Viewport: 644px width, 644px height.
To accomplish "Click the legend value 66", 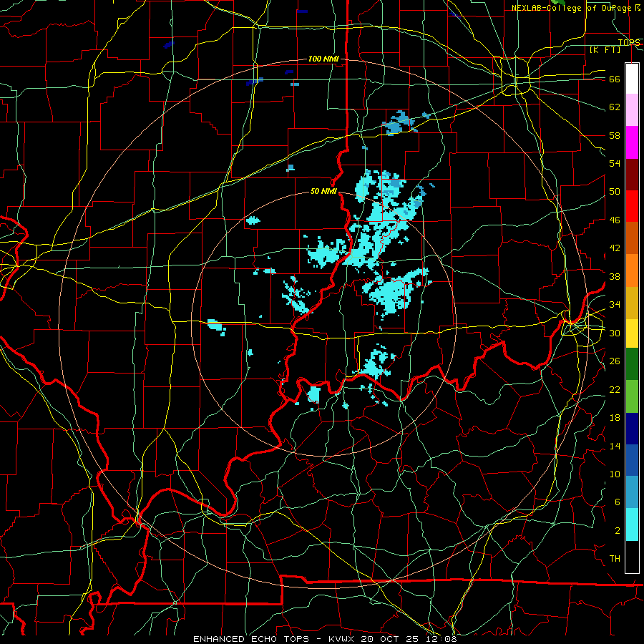I will pyautogui.click(x=615, y=79).
